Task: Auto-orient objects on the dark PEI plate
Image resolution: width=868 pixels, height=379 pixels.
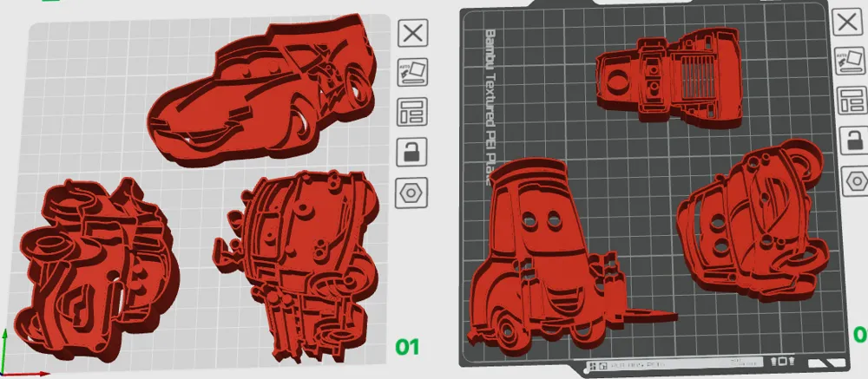Action: 851,62
